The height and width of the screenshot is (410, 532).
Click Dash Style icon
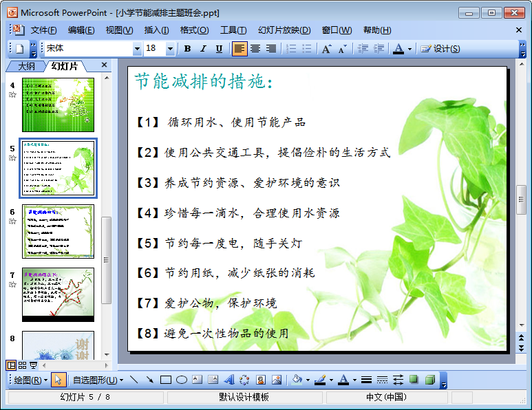click(382, 380)
